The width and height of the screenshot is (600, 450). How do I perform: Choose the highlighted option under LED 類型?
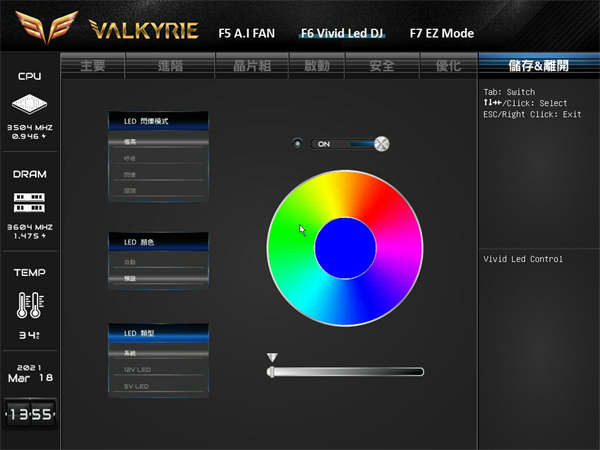[x=158, y=353]
